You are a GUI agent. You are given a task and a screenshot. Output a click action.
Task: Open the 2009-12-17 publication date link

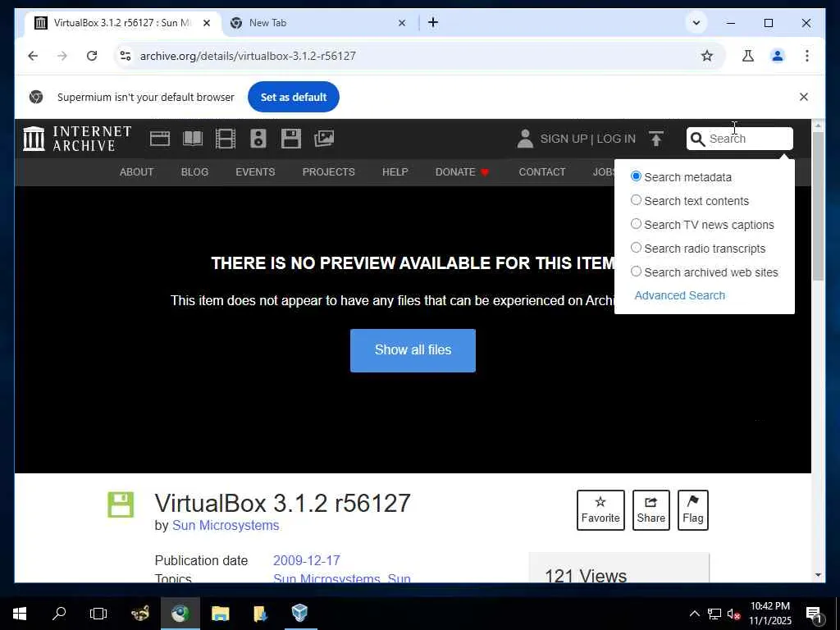pyautogui.click(x=307, y=561)
